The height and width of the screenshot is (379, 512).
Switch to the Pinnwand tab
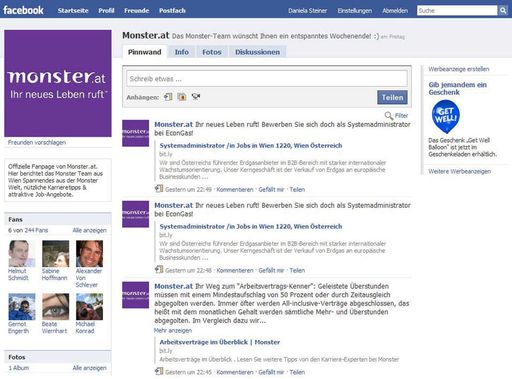click(145, 52)
